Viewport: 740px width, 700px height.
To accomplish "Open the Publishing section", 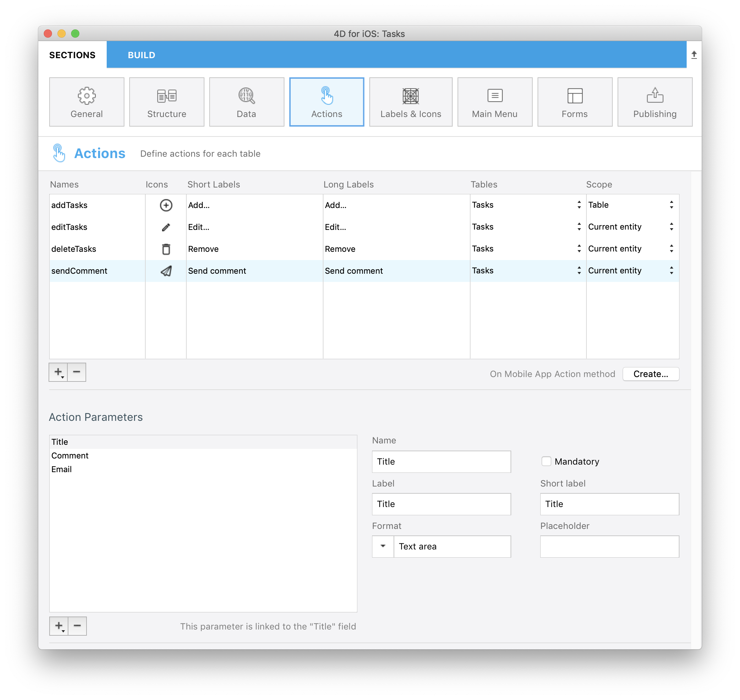I will (x=655, y=102).
